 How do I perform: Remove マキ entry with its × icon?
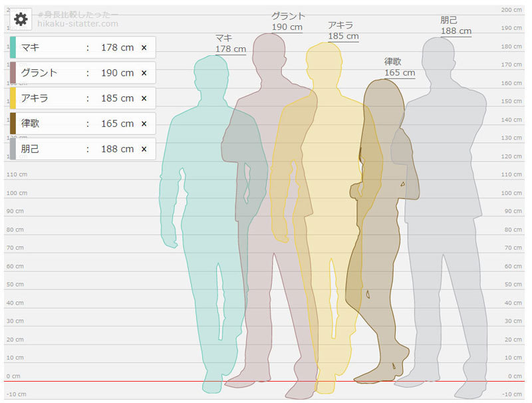point(144,48)
